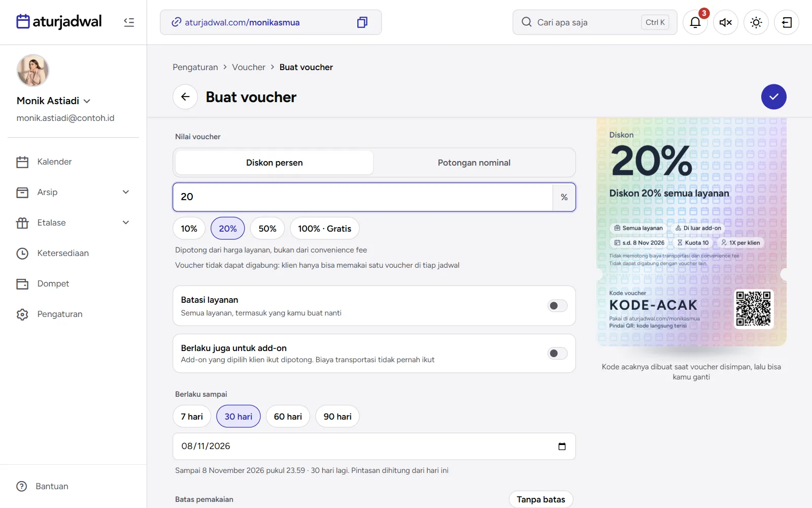The width and height of the screenshot is (812, 508).
Task: Enable Berlaku juga untuk add-on switch
Action: tap(557, 353)
